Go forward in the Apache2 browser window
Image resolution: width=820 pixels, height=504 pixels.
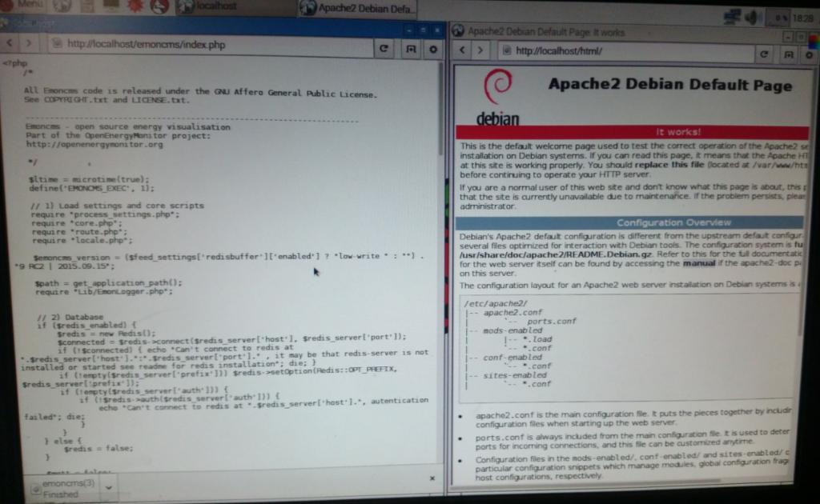pos(480,50)
